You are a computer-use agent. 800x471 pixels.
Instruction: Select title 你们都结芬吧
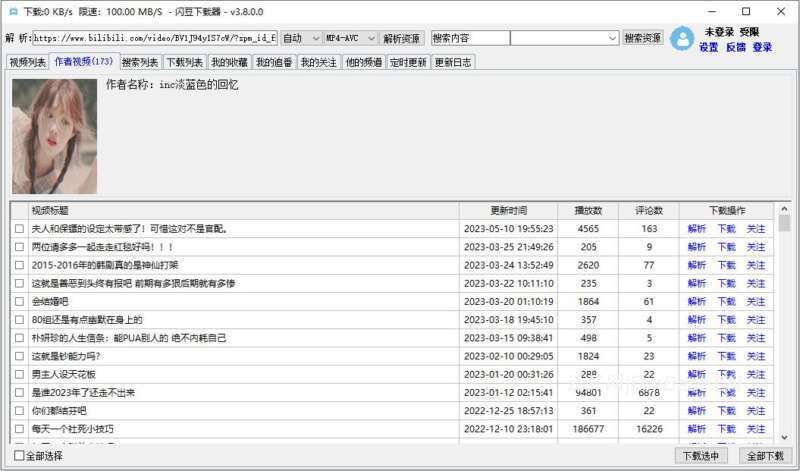[59, 411]
